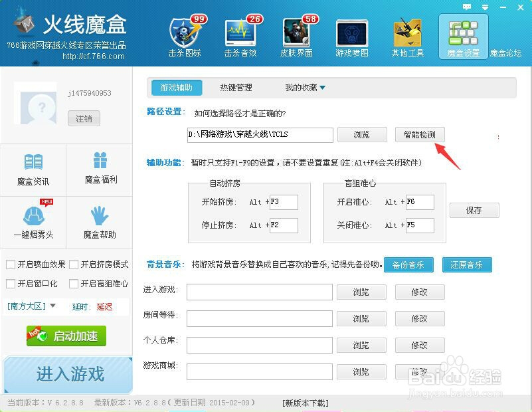This screenshot has width=532, height=412.
Task: Enable 开启盲狙准心 checkbox
Action: [x=74, y=284]
